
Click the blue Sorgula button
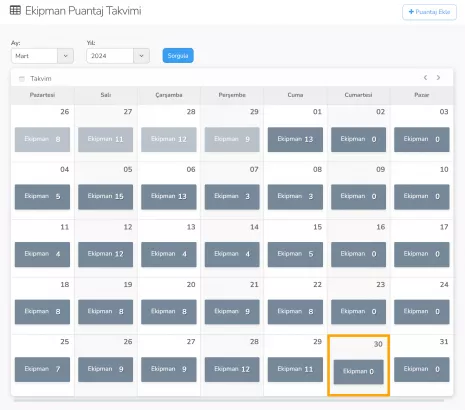coord(178,56)
